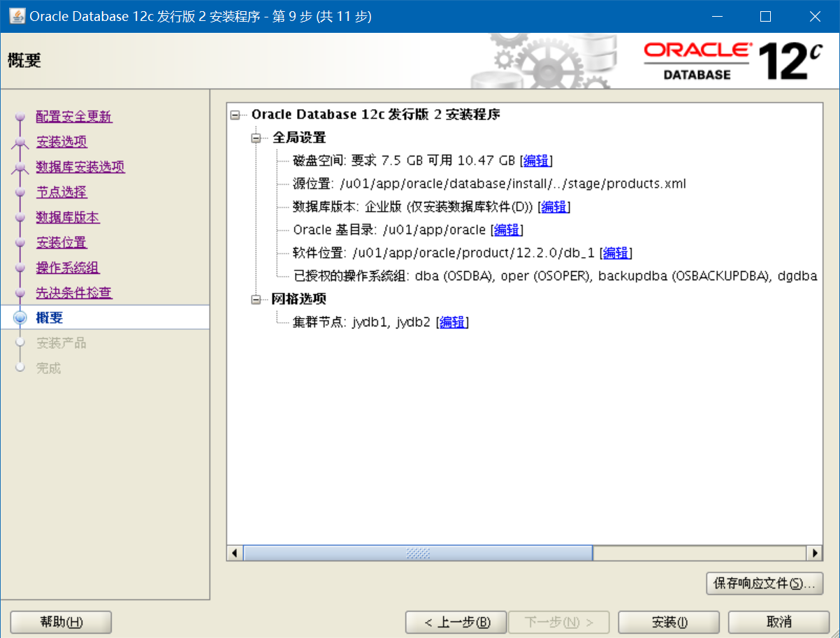840x638 pixels.
Task: Click the 取消 cancel button
Action: [x=779, y=622]
